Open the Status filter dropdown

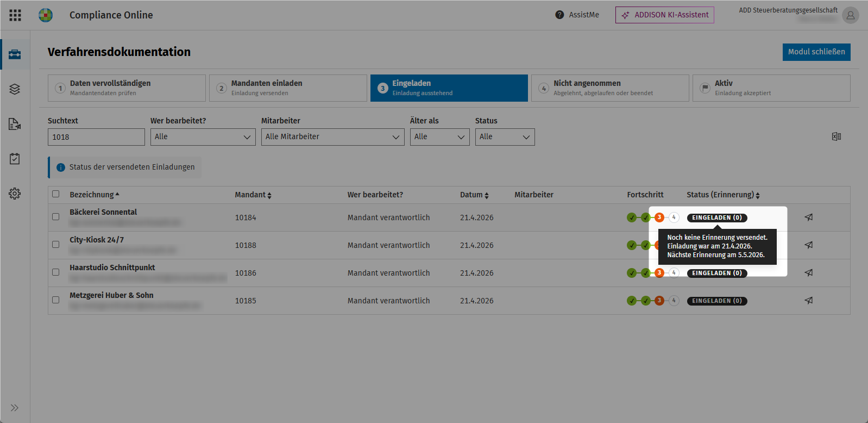click(x=505, y=137)
